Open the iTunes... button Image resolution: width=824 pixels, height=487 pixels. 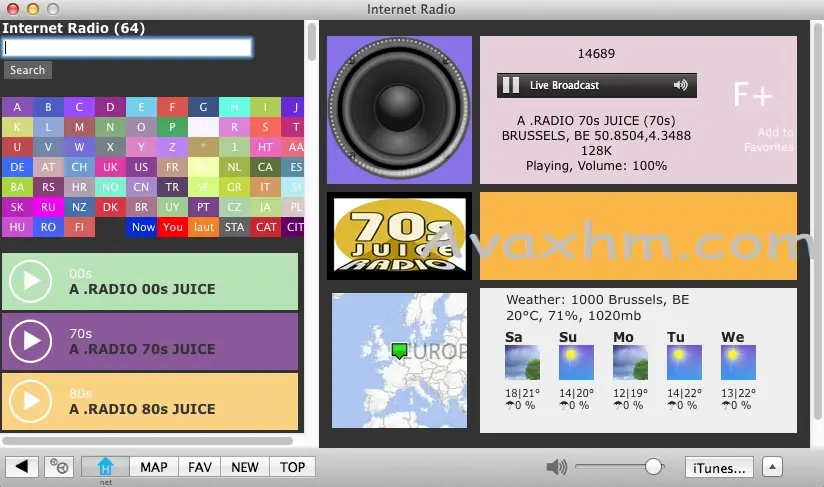pos(719,467)
